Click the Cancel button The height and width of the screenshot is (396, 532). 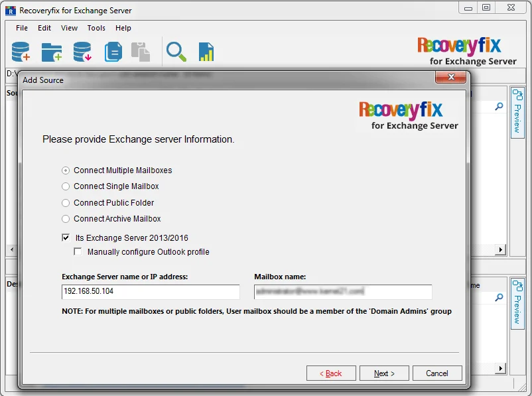437,373
